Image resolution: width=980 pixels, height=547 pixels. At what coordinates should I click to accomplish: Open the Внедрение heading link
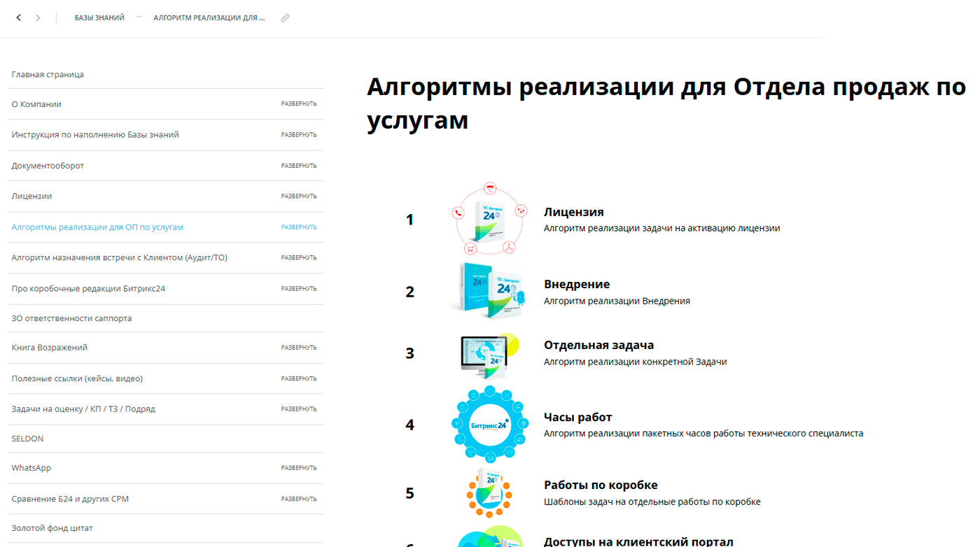pos(577,285)
